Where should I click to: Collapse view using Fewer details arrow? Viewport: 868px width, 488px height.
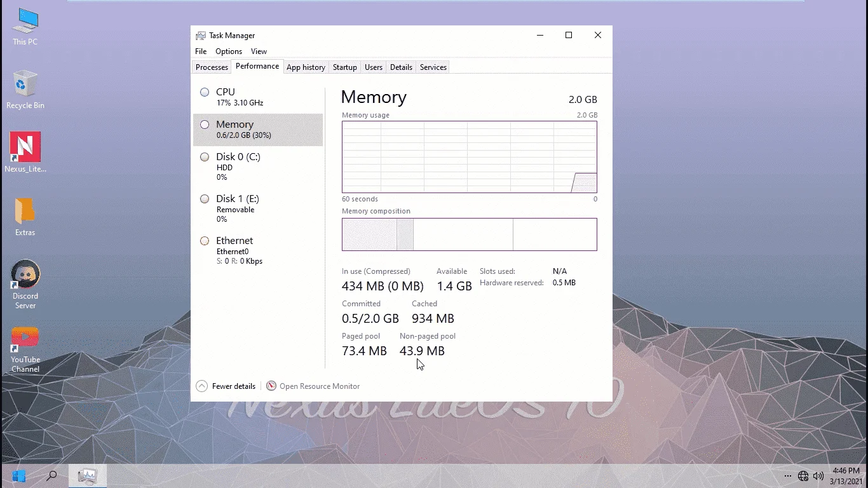202,386
